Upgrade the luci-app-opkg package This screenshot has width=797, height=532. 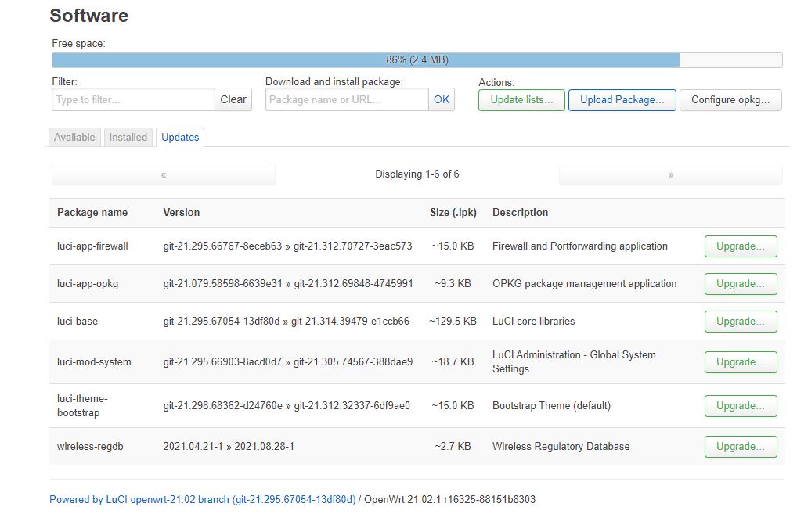pyautogui.click(x=740, y=283)
